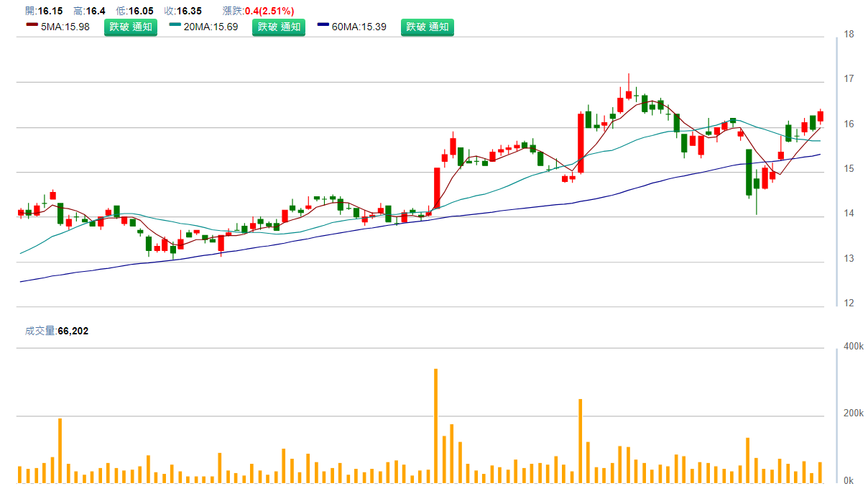Click the 18 label on the price axis
Image resolution: width=868 pixels, height=494 pixels.
pos(849,35)
